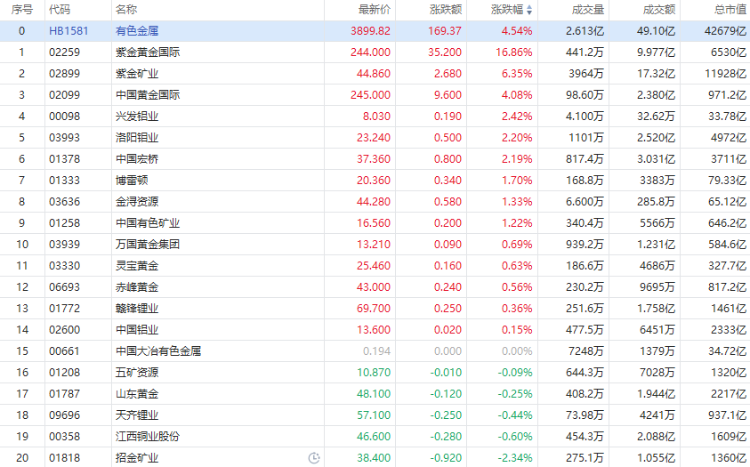750x467 pixels.
Task: Click the 序号 column header
Action: [22, 10]
